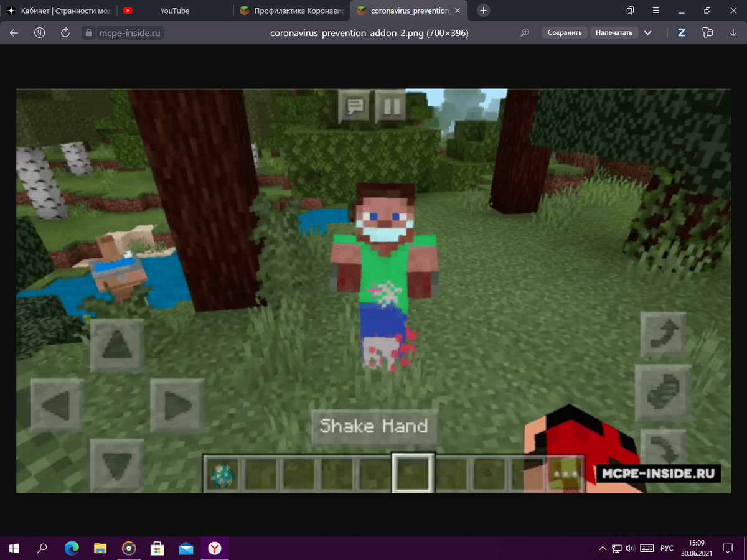This screenshot has width=747, height=560.
Task: Open the browser hamburger menu
Action: pos(656,11)
